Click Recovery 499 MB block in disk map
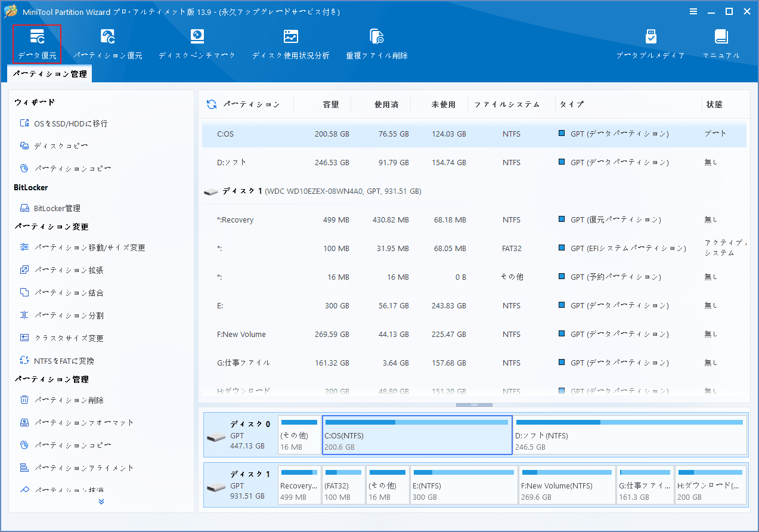Viewport: 759px width, 532px height. (299, 485)
